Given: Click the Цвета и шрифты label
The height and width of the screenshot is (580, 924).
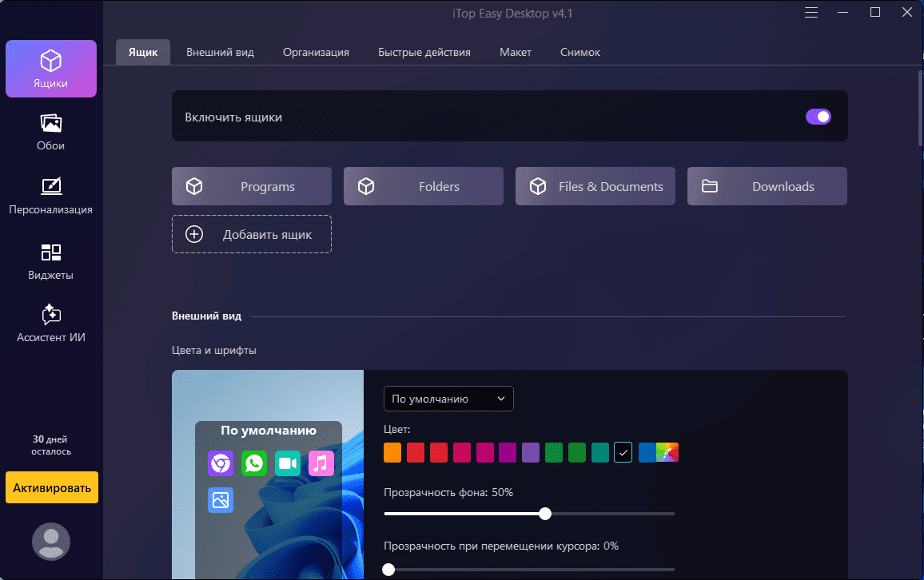Looking at the screenshot, I should pos(214,351).
